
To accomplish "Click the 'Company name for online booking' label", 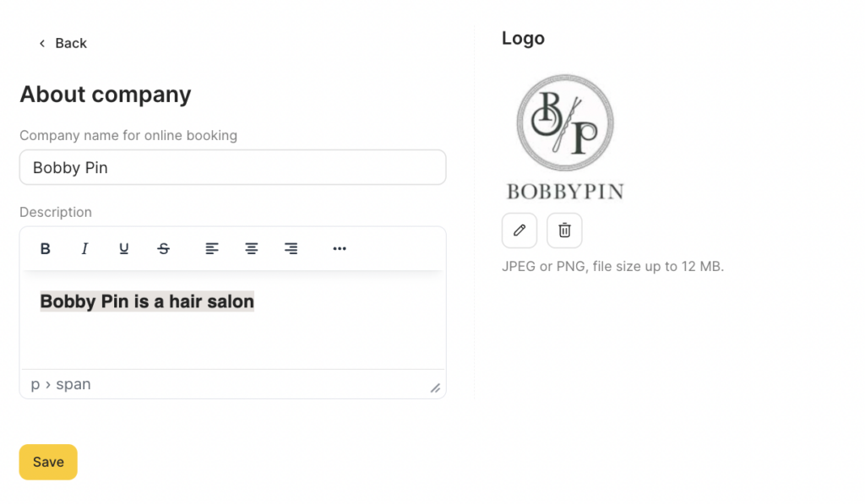I will 128,135.
